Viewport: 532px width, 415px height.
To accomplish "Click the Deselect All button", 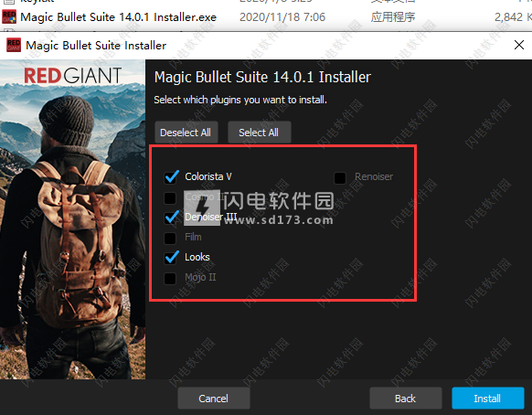I will pyautogui.click(x=186, y=133).
